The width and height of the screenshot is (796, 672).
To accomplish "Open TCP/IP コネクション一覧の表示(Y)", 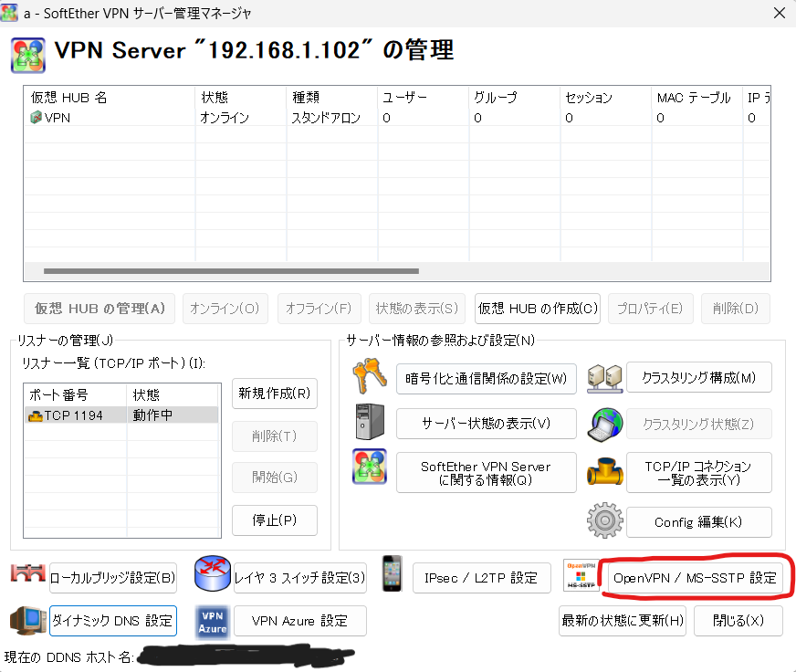I will [699, 472].
